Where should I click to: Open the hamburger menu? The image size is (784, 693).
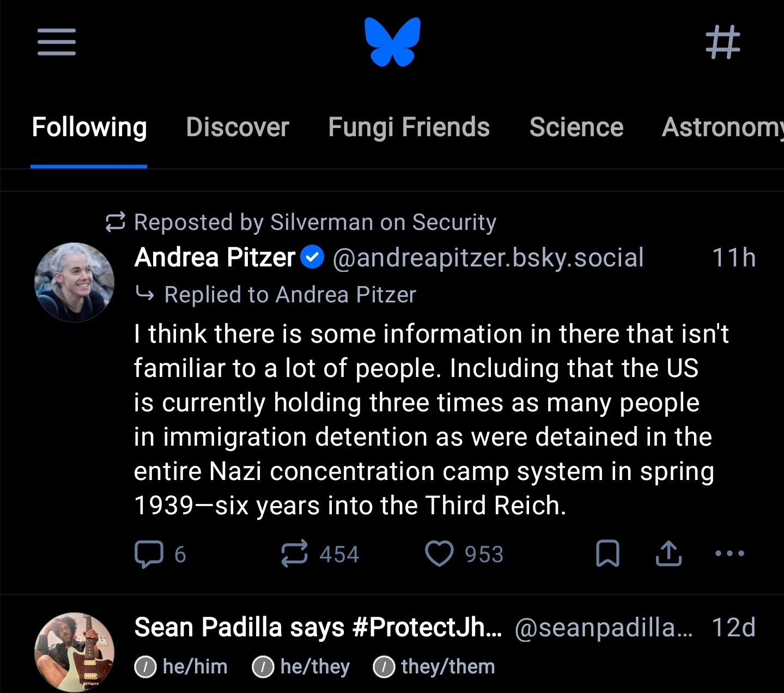point(57,42)
